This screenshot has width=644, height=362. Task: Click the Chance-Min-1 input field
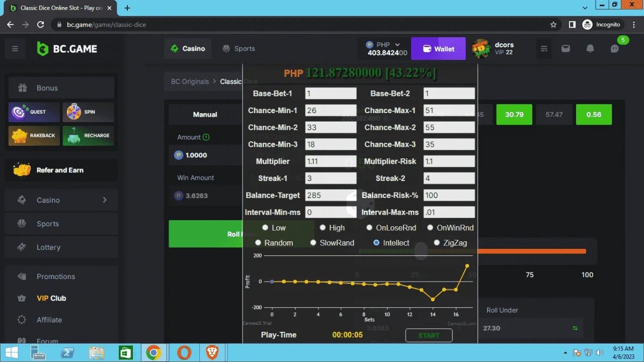pyautogui.click(x=331, y=111)
